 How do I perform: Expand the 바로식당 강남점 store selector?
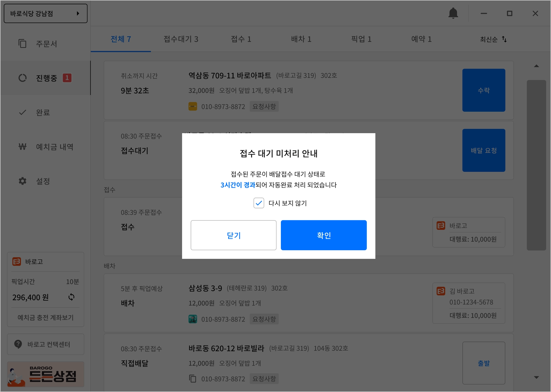[45, 13]
